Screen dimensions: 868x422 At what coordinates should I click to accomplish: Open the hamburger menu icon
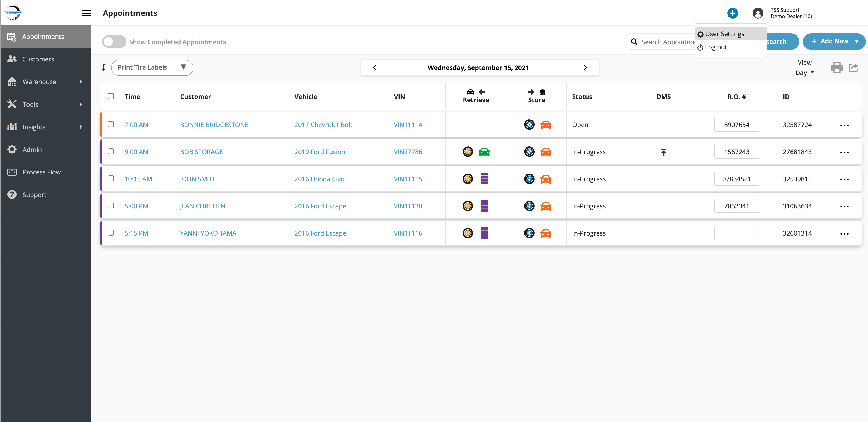pos(87,13)
